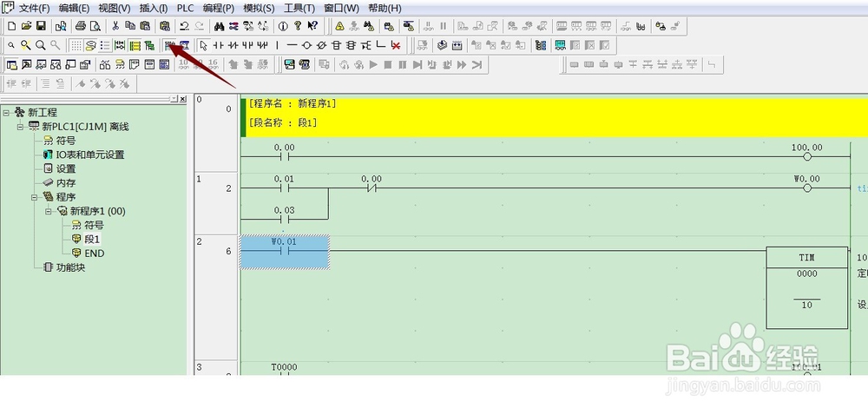The height and width of the screenshot is (415, 868).
Task: Open the 视图(V) menu
Action: point(115,9)
